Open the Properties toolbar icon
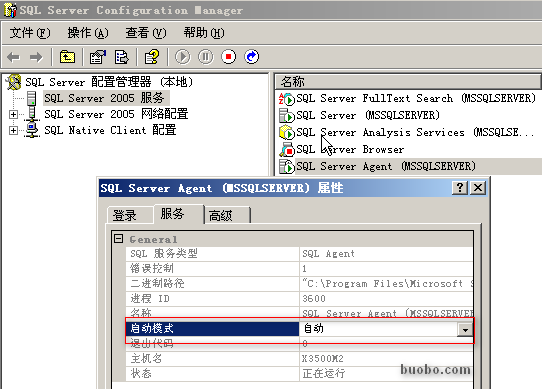 click(97, 57)
